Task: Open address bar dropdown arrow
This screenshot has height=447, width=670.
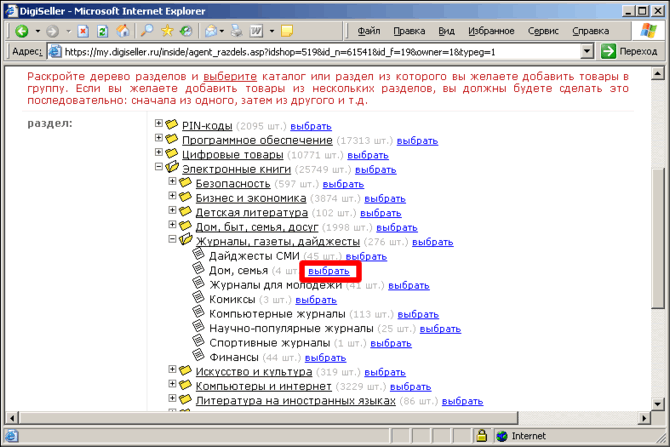Action: coord(588,52)
